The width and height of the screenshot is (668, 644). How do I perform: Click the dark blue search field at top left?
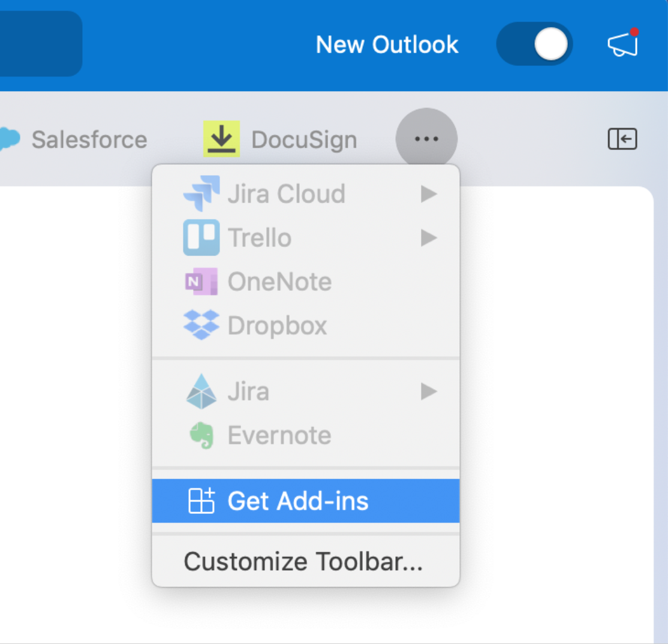click(41, 44)
